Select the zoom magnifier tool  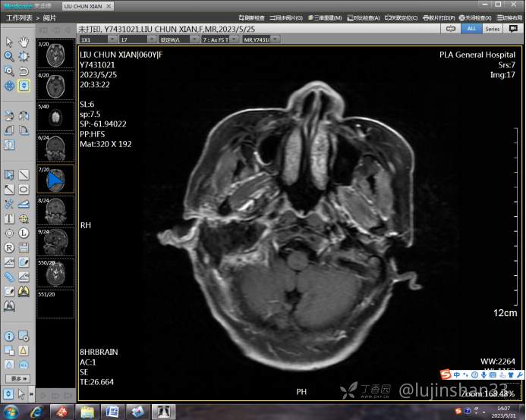click(x=9, y=56)
